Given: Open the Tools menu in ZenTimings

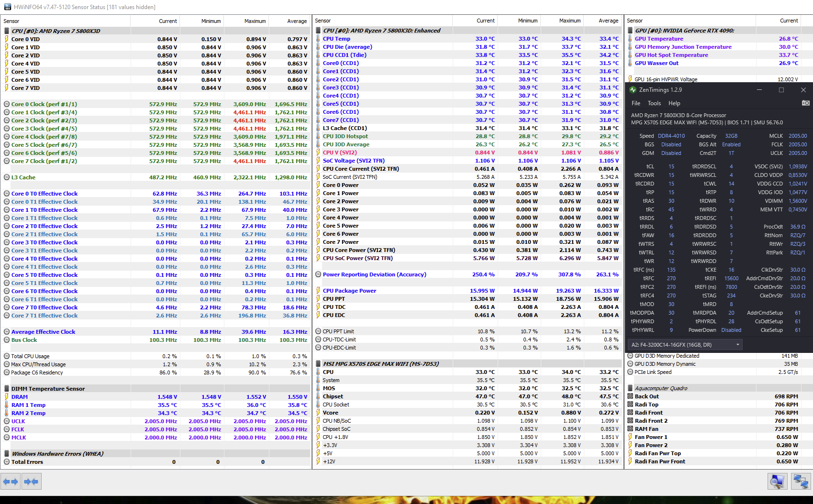Looking at the screenshot, I should coord(654,103).
